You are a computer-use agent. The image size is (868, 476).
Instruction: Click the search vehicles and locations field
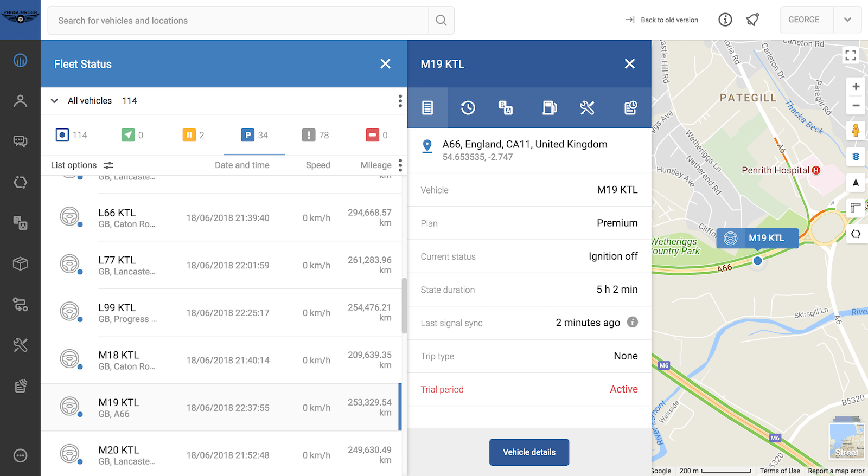238,21
